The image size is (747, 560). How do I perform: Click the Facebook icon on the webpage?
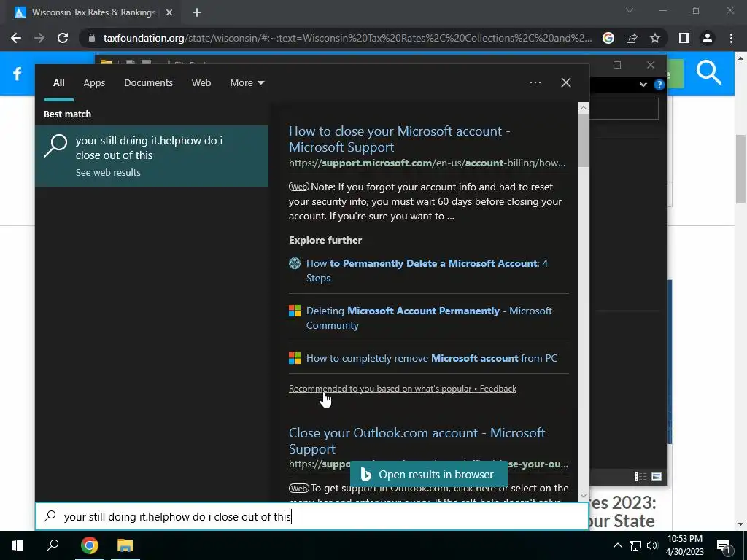18,74
